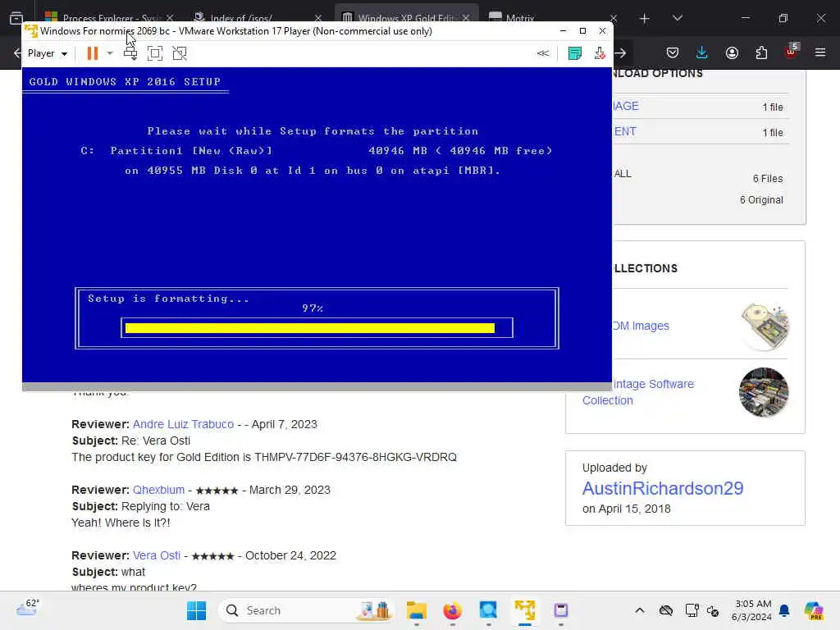The image size is (840, 630).
Task: Click the uBlock extension icon with badge
Action: 792,52
